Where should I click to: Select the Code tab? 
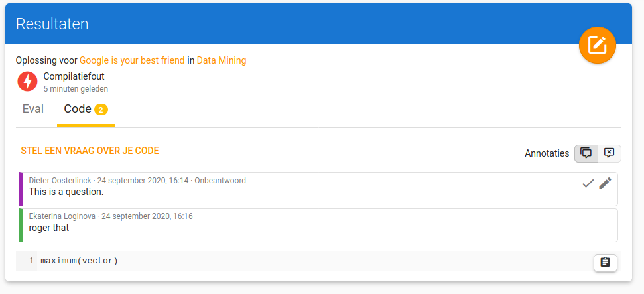pos(86,109)
